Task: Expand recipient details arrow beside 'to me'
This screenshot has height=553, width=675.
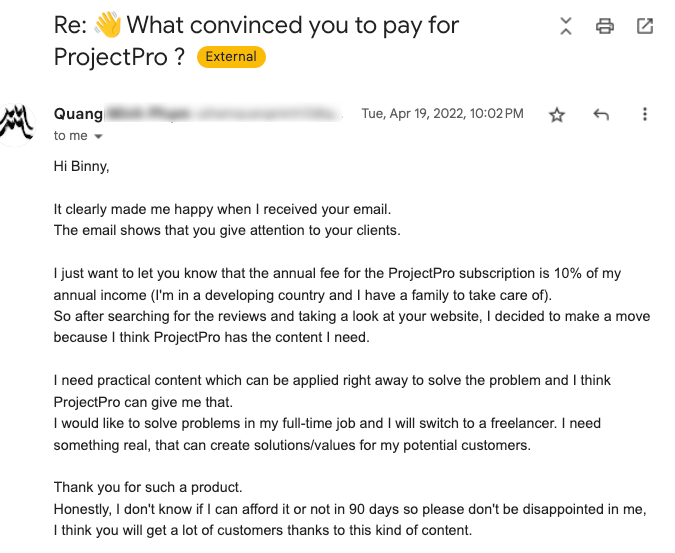Action: (x=99, y=136)
